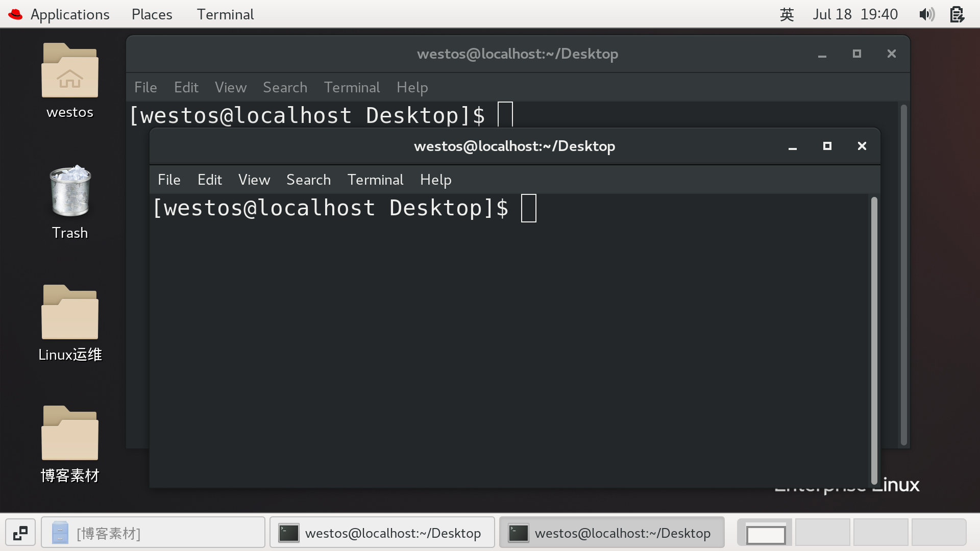Open the clipboard/power system tray icon
The height and width of the screenshot is (551, 980).
pos(957,14)
